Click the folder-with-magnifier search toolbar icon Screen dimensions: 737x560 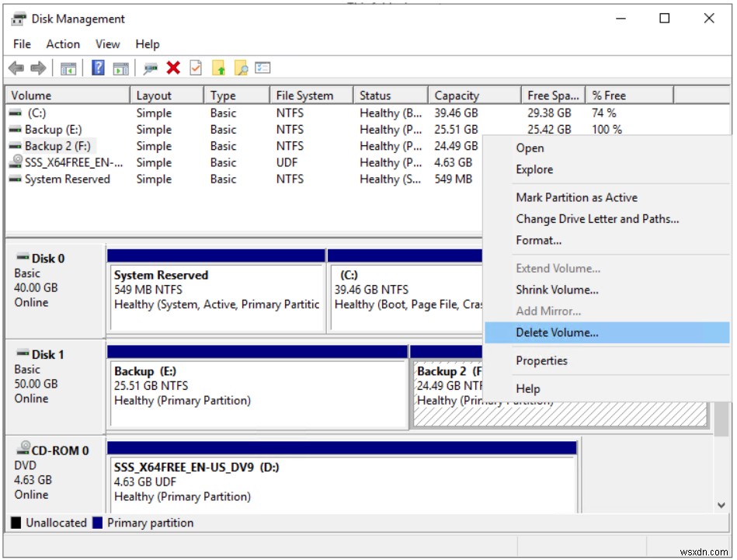point(242,68)
